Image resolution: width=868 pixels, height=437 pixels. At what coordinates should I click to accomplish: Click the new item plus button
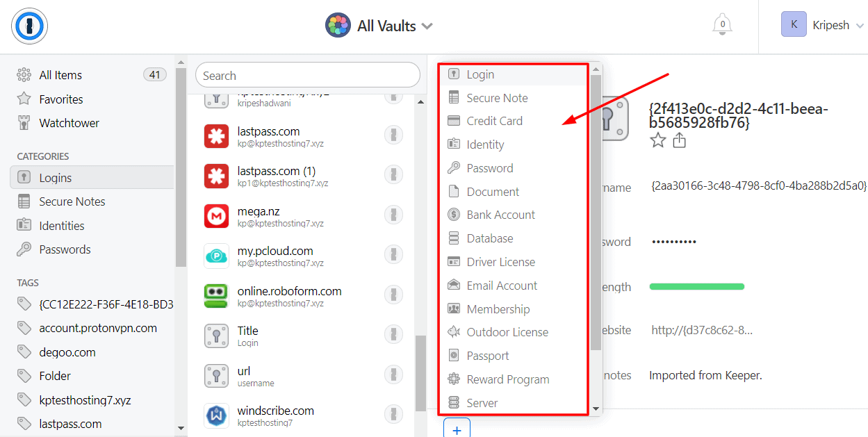[x=457, y=429]
